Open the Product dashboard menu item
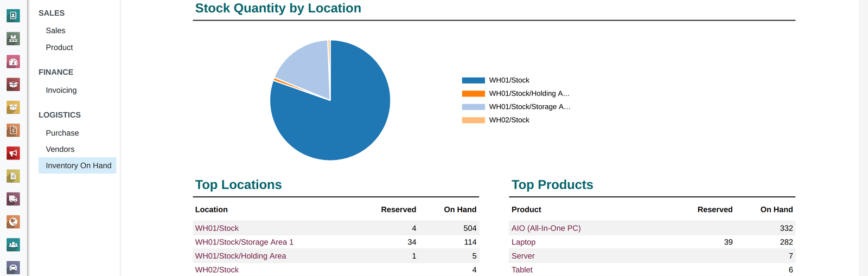 (59, 48)
